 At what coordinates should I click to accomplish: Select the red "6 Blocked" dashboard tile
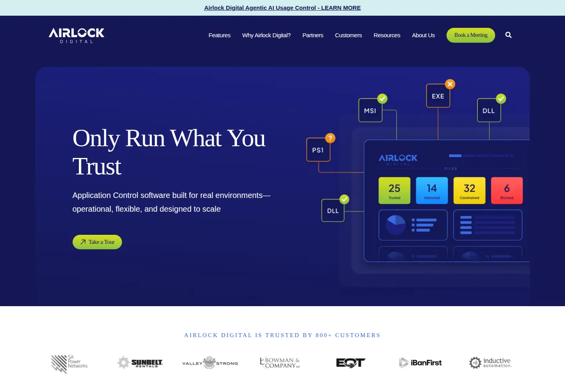(x=507, y=191)
